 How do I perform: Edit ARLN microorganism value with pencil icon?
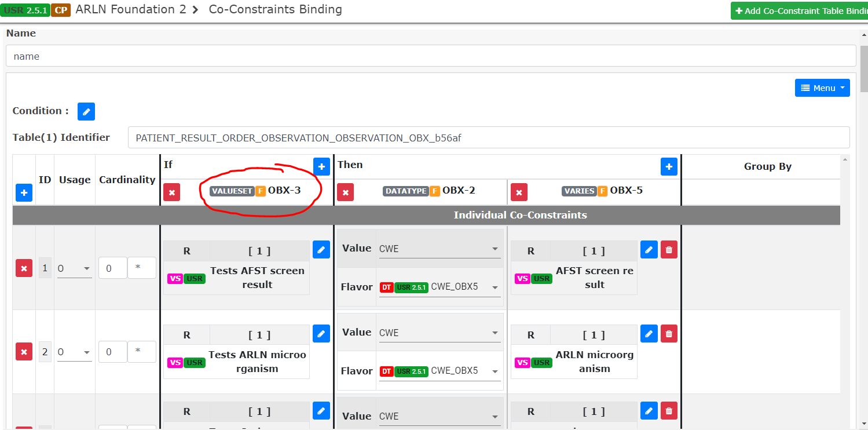click(649, 333)
